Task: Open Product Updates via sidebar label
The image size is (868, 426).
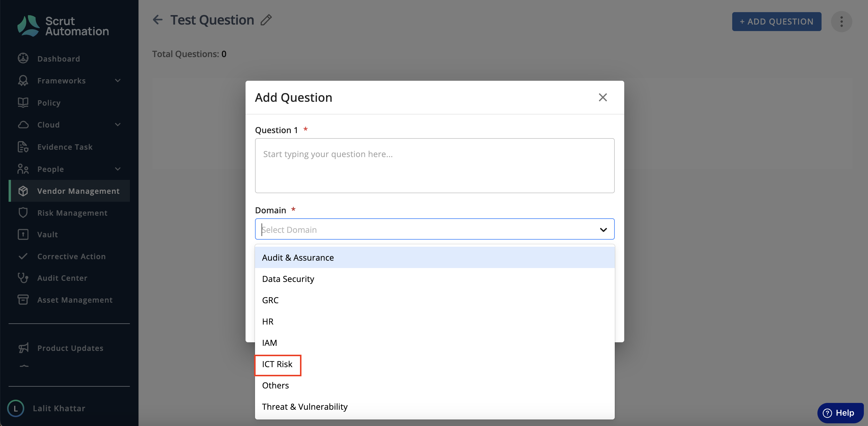Action: [x=70, y=348]
